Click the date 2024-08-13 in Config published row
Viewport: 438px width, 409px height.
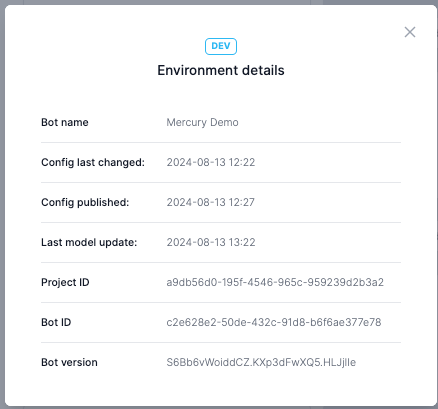[192, 202]
